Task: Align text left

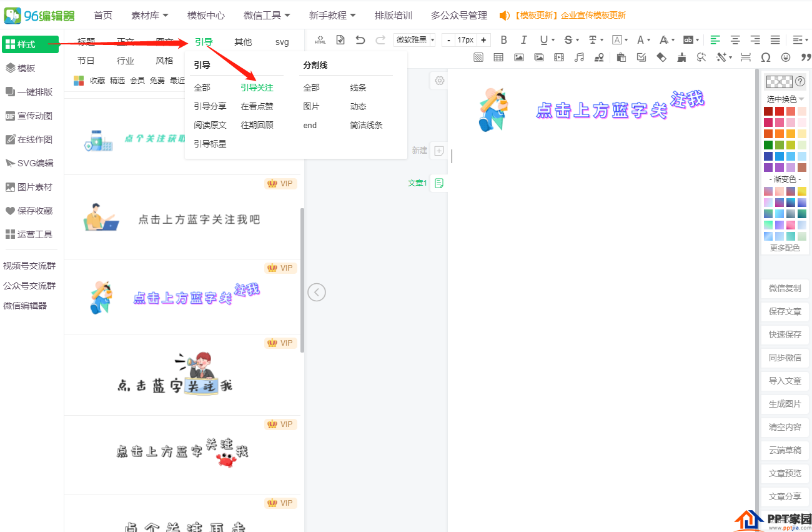Action: click(715, 40)
